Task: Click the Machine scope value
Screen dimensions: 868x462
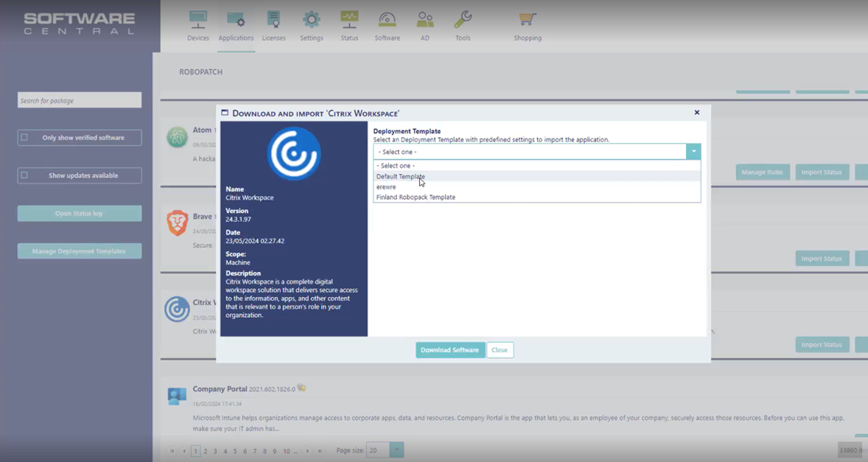Action: click(x=238, y=262)
